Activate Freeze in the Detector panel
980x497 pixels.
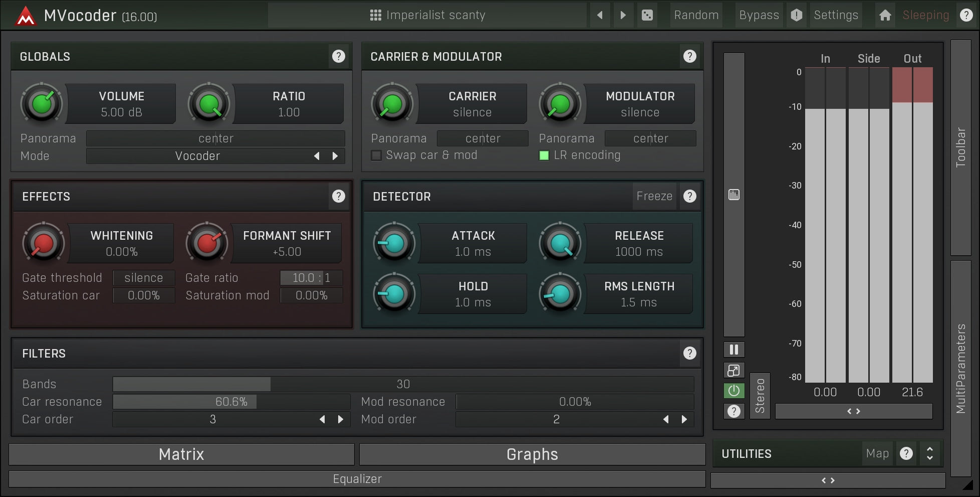click(x=655, y=196)
